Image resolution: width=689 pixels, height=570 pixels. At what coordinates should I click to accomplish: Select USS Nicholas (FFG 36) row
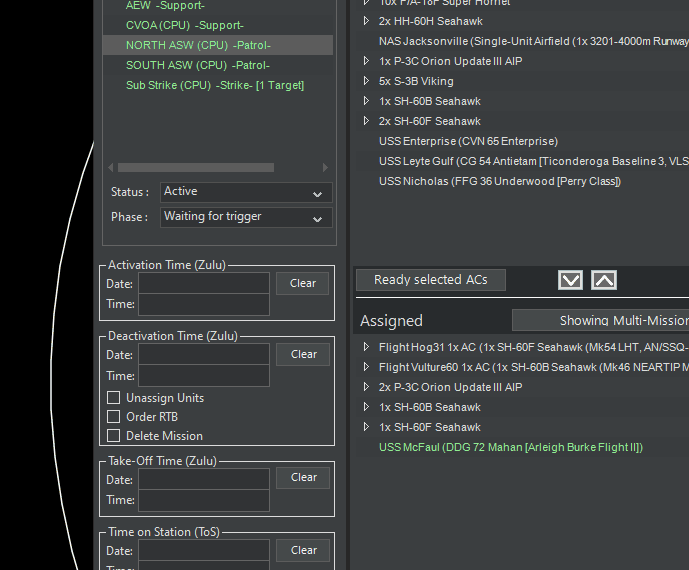pyautogui.click(x=500, y=181)
